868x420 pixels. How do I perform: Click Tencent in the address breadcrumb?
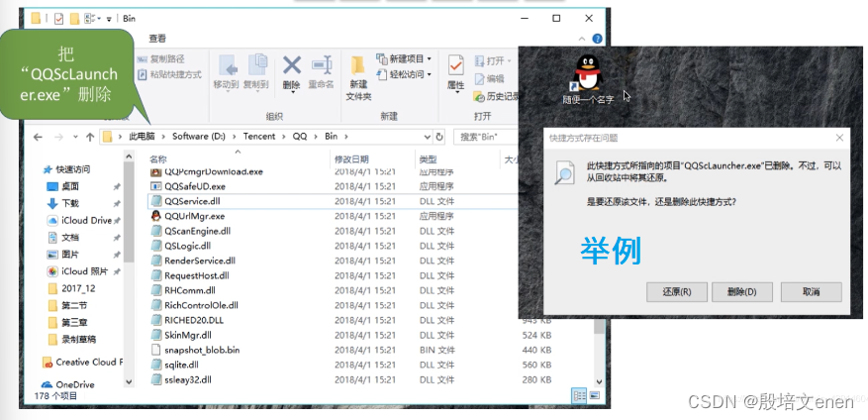pyautogui.click(x=259, y=137)
